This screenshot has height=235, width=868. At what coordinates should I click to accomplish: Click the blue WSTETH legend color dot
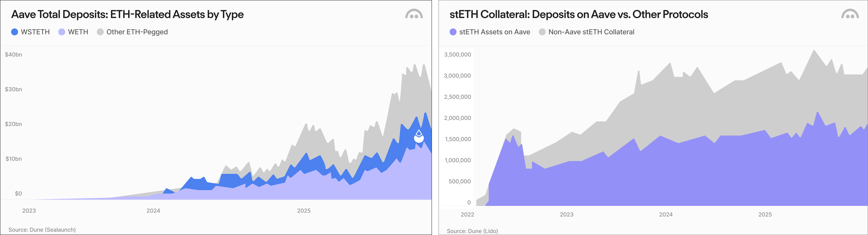coord(15,32)
